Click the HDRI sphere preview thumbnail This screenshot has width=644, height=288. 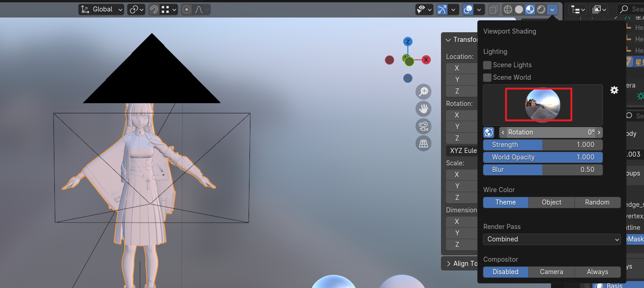coord(543,105)
